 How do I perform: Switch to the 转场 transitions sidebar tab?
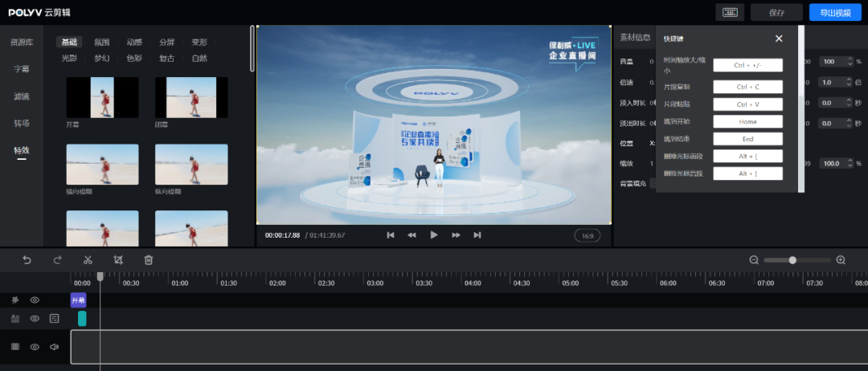[22, 123]
